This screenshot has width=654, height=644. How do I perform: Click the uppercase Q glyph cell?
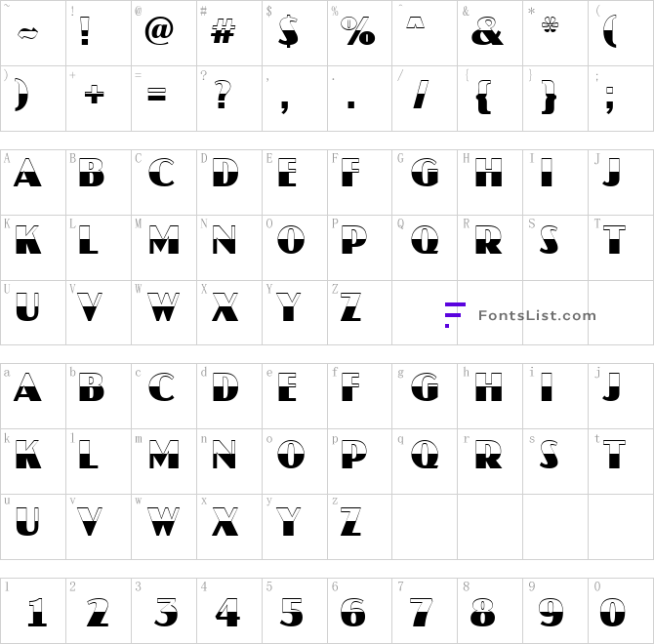[x=425, y=248]
